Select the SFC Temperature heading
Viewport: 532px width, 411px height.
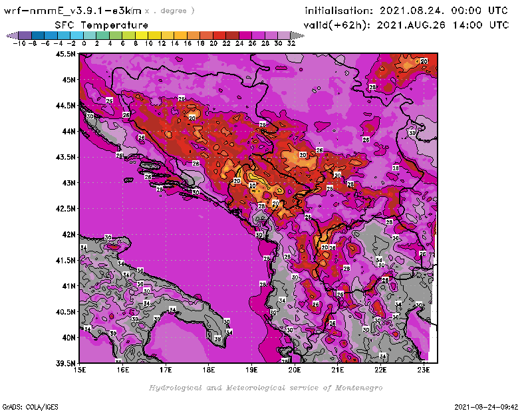pyautogui.click(x=102, y=25)
